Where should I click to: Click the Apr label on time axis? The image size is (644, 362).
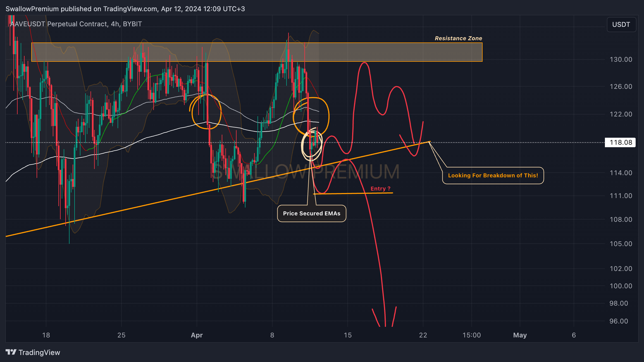[197, 335]
